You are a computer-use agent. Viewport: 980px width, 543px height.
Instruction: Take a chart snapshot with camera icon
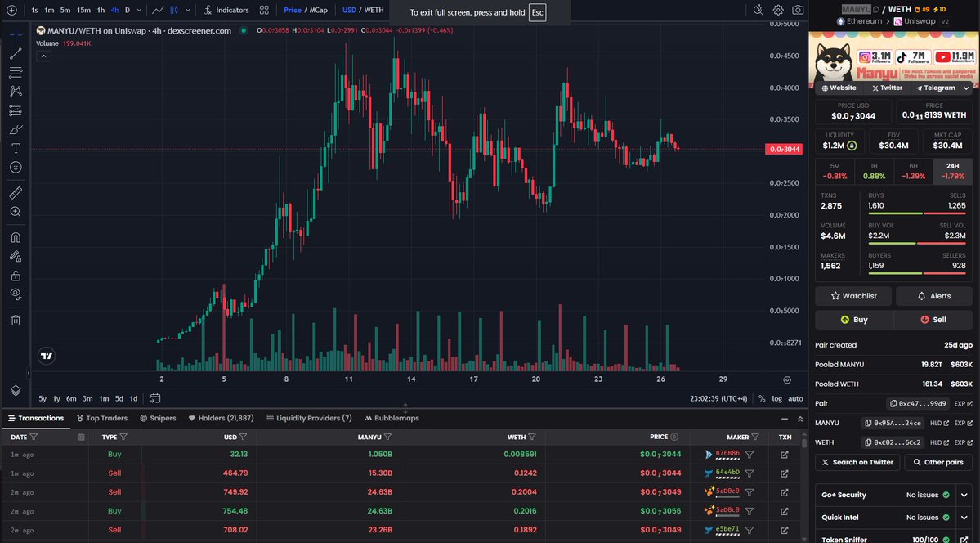798,10
